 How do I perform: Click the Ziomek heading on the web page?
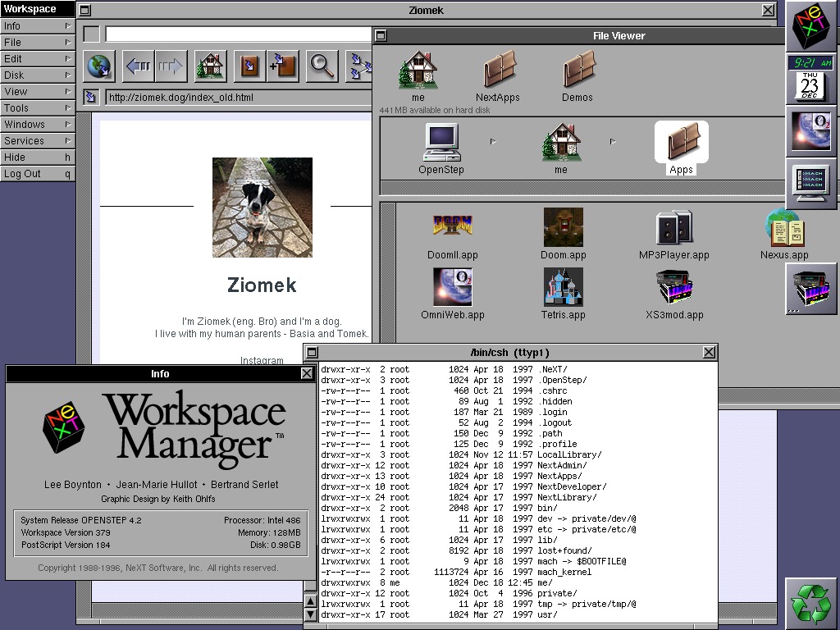click(262, 285)
